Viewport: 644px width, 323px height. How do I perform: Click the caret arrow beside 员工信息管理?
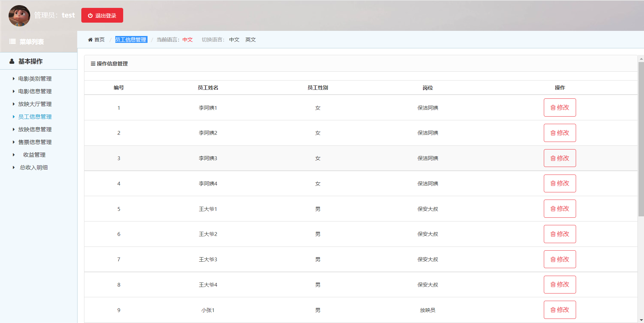tap(14, 117)
